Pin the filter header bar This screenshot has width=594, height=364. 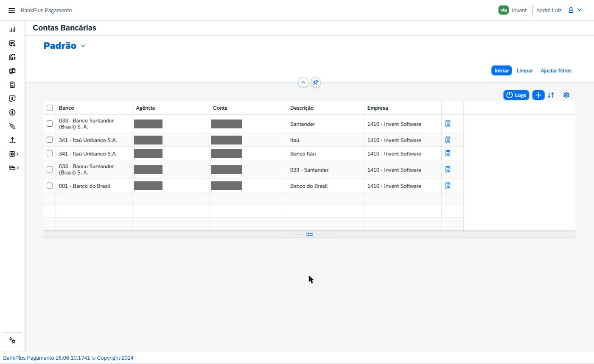pos(316,83)
